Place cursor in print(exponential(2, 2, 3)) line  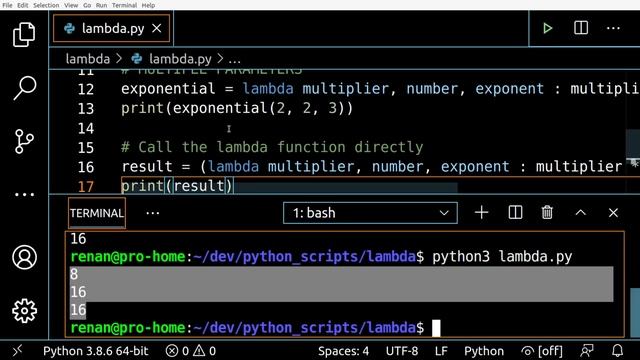(237, 109)
